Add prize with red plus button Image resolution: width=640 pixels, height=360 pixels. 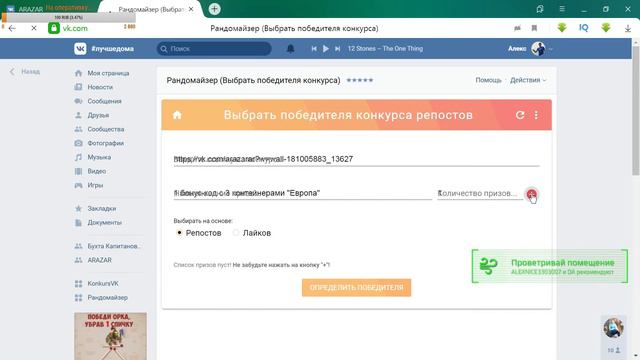click(531, 194)
